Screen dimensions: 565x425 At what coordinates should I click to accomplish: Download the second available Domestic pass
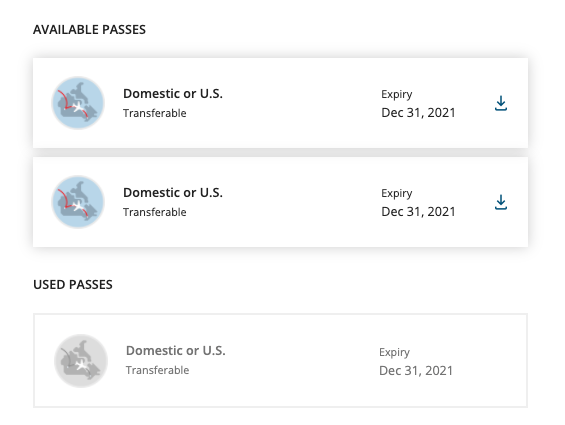click(x=501, y=202)
